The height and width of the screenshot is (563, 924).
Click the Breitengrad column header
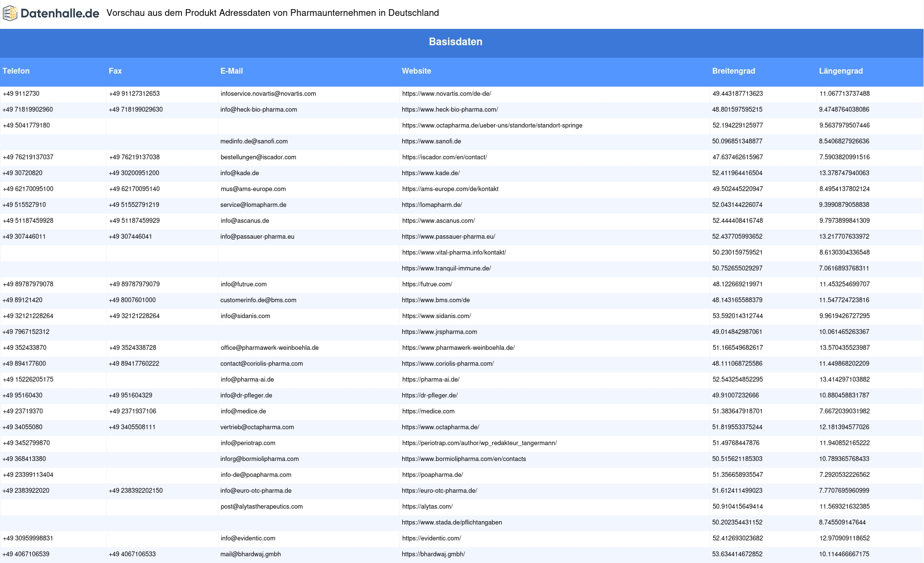coord(733,71)
